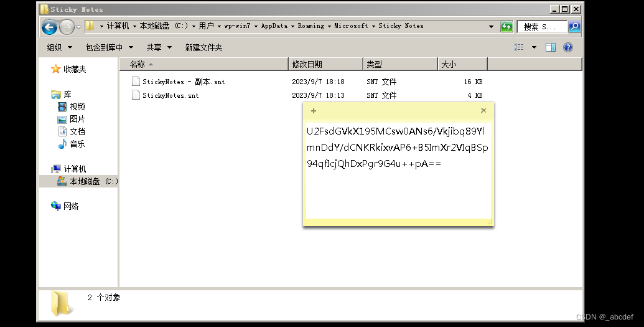Viewport: 644px width, 327px height.
Task: Select AppData breadcrumb segment
Action: [274, 26]
